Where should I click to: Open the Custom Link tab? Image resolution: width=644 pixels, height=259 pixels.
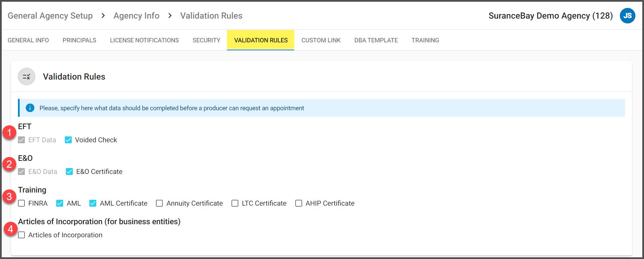tap(321, 40)
